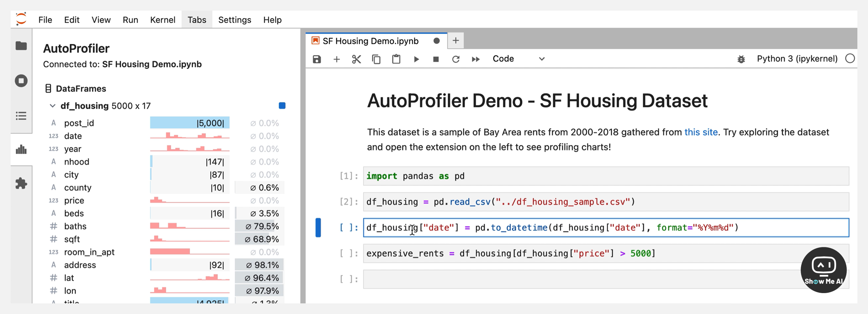Screen dimensions: 868x314
Task: Expand the county column profile
Action: pyautogui.click(x=165, y=187)
